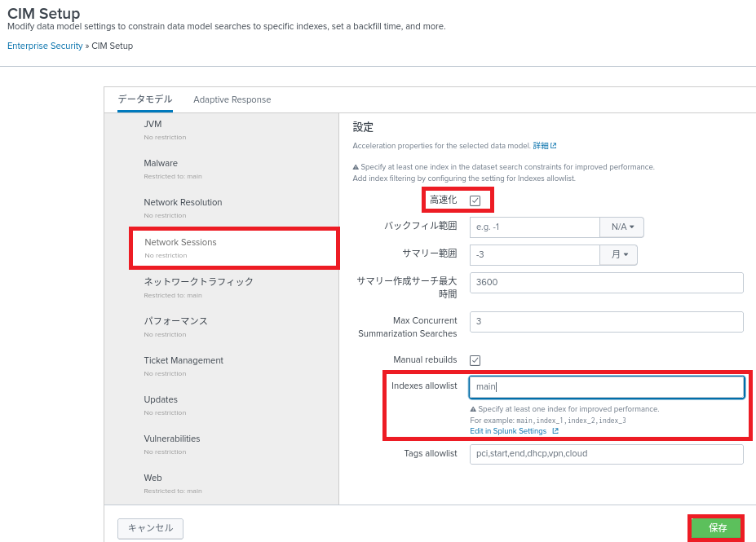Click the Max Concurrent Summarization Searches field

click(x=606, y=322)
